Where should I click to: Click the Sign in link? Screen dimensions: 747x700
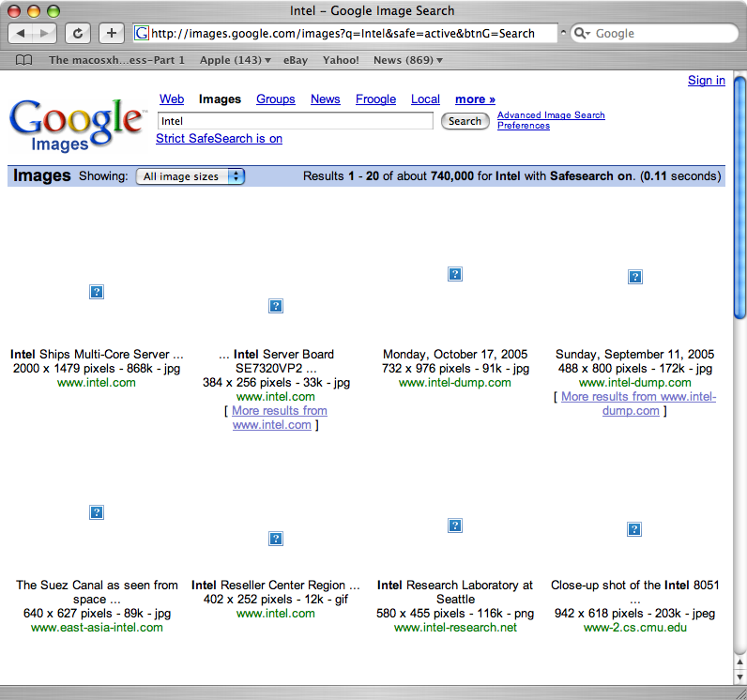tap(706, 81)
